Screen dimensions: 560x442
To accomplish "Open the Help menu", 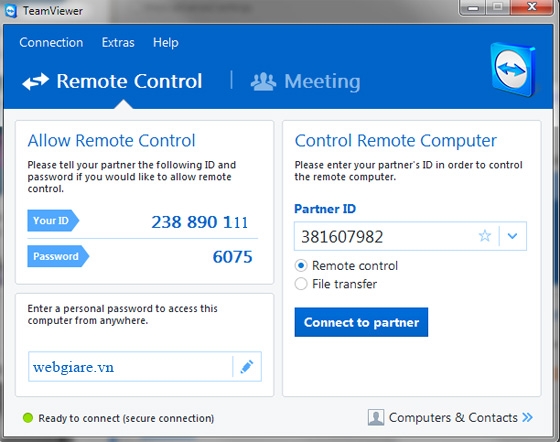I will coord(165,43).
